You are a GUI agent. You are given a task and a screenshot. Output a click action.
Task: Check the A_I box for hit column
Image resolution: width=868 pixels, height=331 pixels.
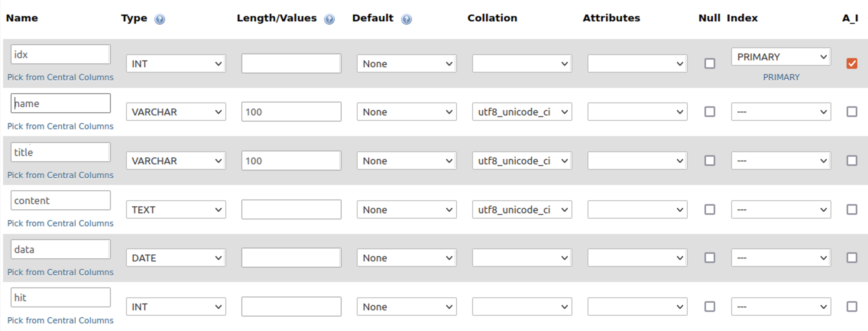click(852, 307)
